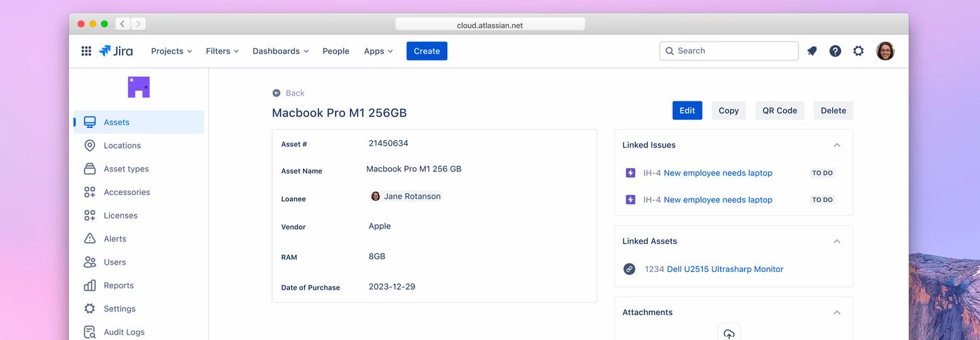Open the app switcher grid icon
The image size is (980, 340).
click(86, 51)
